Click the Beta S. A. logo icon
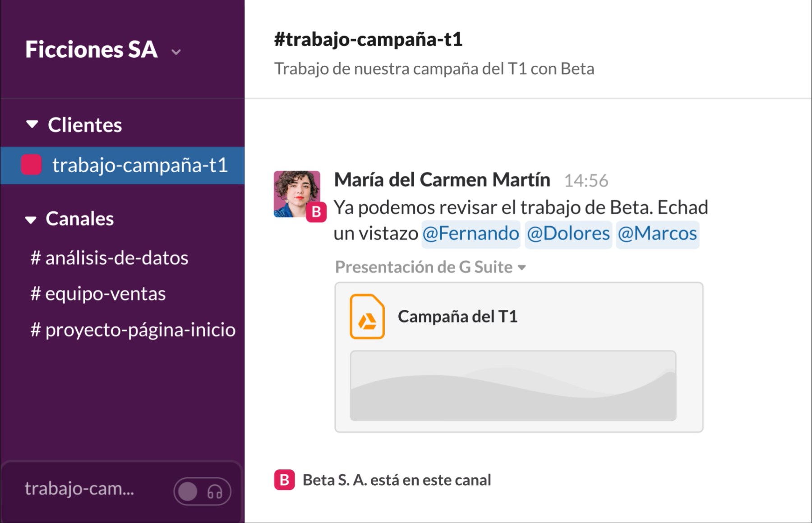The width and height of the screenshot is (812, 523). coord(284,480)
